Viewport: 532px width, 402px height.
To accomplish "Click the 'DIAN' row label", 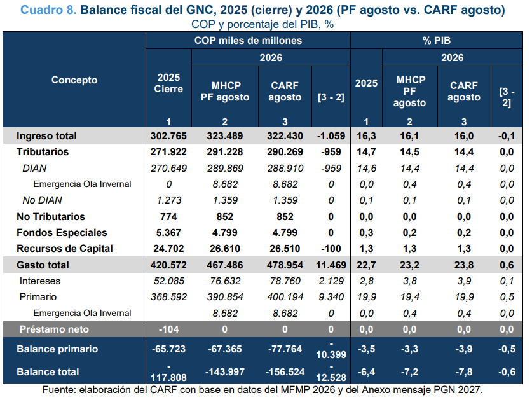I will 34,168.
